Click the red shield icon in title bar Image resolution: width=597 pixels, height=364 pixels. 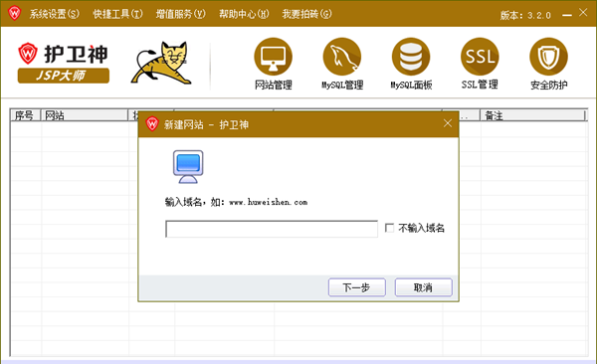click(15, 13)
